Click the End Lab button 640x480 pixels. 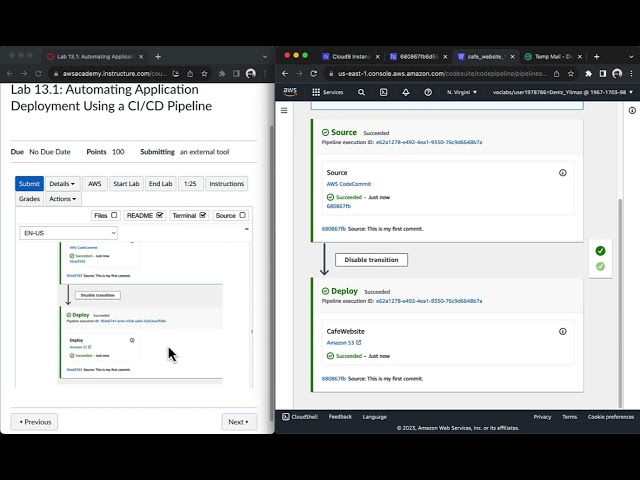click(160, 184)
